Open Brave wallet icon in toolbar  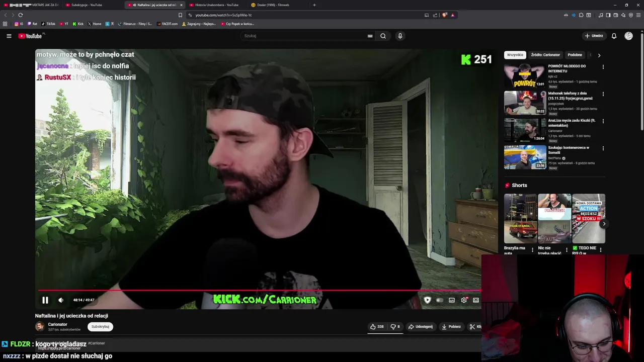(615, 15)
